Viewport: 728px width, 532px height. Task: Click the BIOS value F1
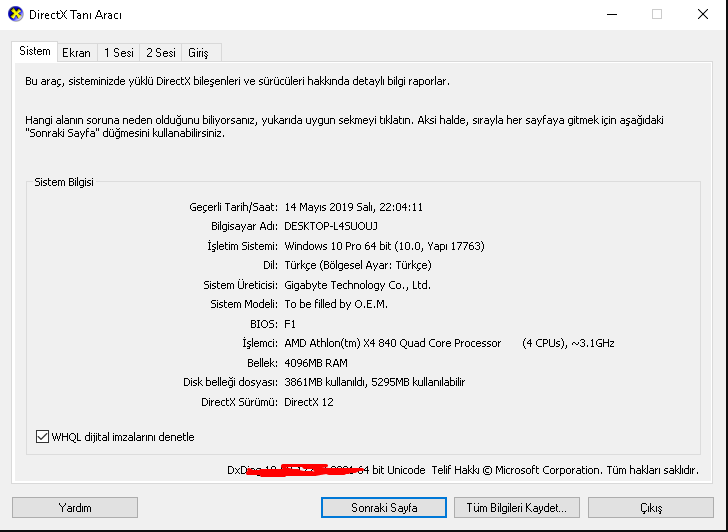click(x=290, y=324)
